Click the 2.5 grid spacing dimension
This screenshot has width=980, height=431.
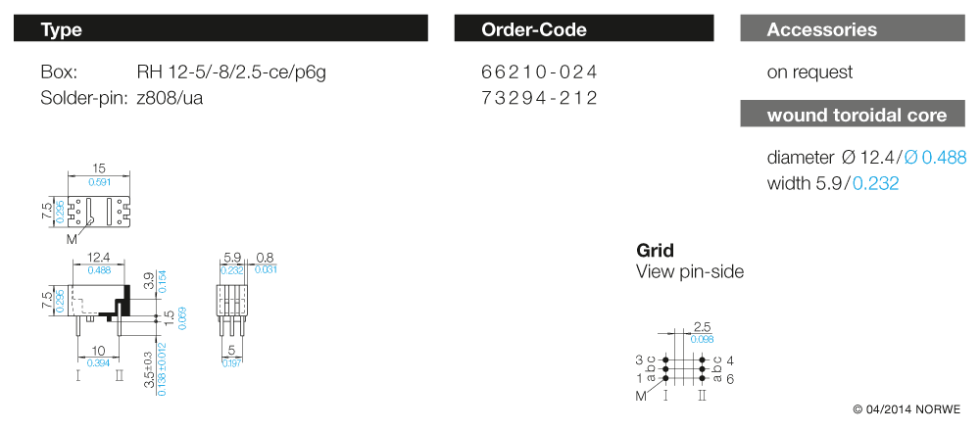coord(702,326)
